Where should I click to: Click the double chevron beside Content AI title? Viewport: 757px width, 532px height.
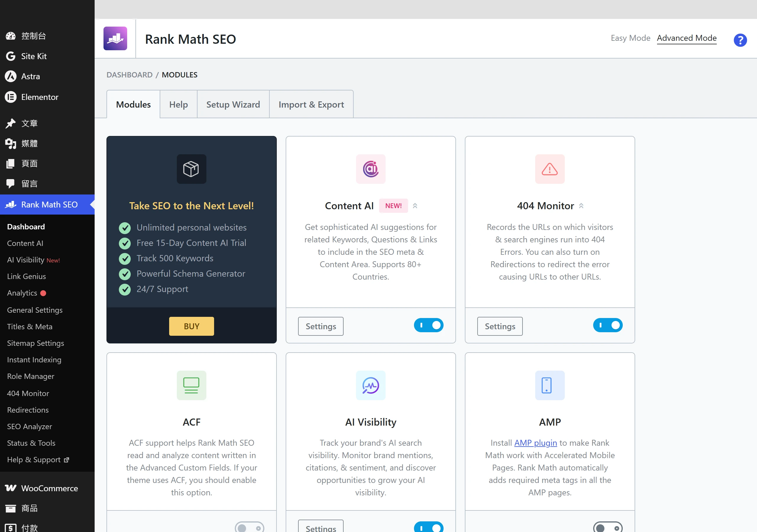pyautogui.click(x=415, y=206)
